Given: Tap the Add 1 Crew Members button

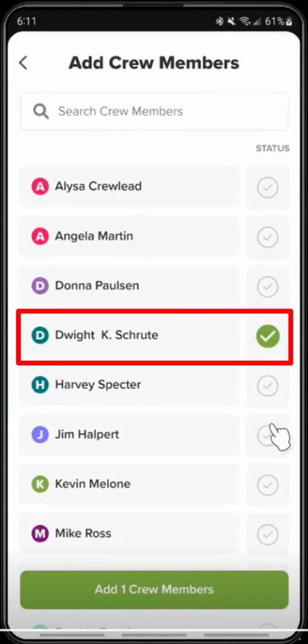Looking at the screenshot, I should point(154,590).
